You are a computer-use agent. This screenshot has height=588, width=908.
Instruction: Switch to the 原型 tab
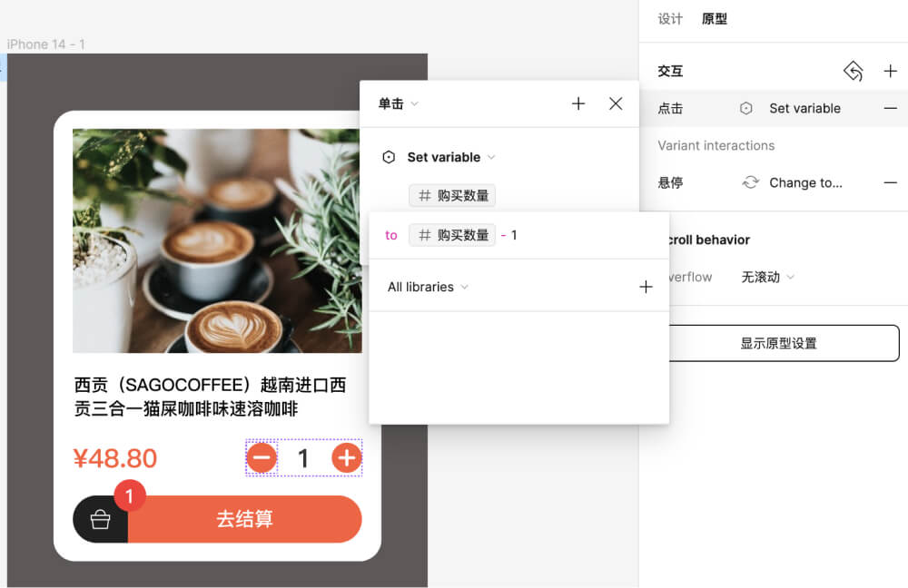point(715,19)
